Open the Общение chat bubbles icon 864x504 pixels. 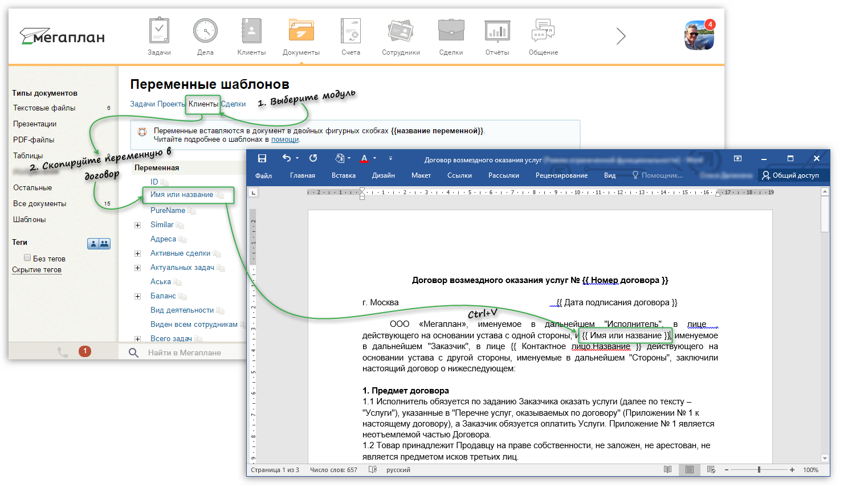click(543, 31)
